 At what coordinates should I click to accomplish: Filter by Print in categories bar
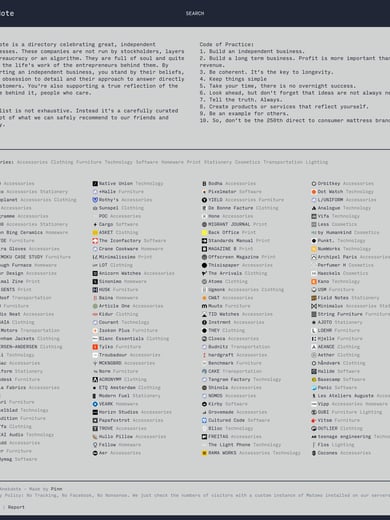tap(194, 162)
